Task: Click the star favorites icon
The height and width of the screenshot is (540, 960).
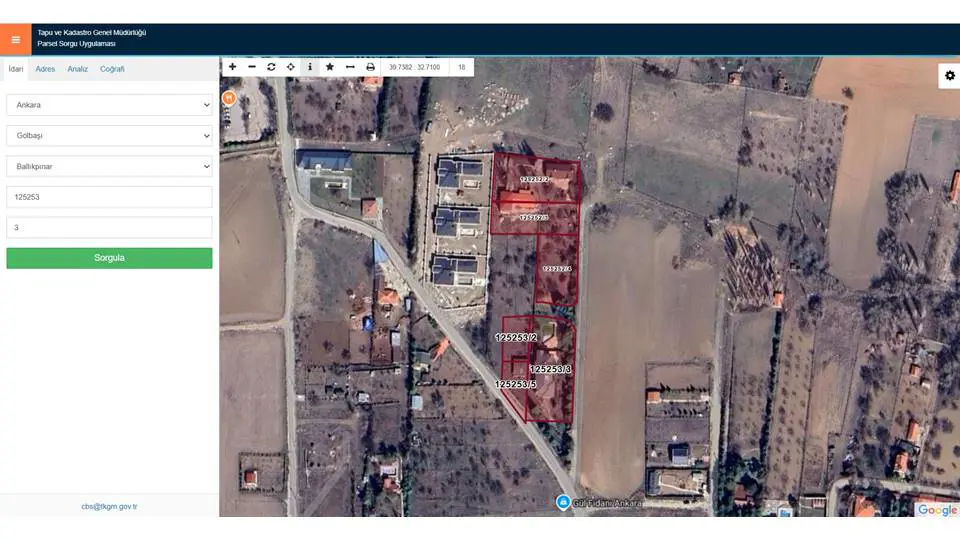Action: click(x=330, y=67)
